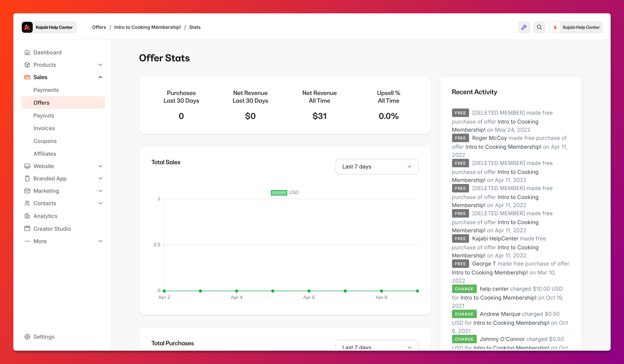Expand the Products section chevron
Image resolution: width=624 pixels, height=364 pixels.
[100, 65]
